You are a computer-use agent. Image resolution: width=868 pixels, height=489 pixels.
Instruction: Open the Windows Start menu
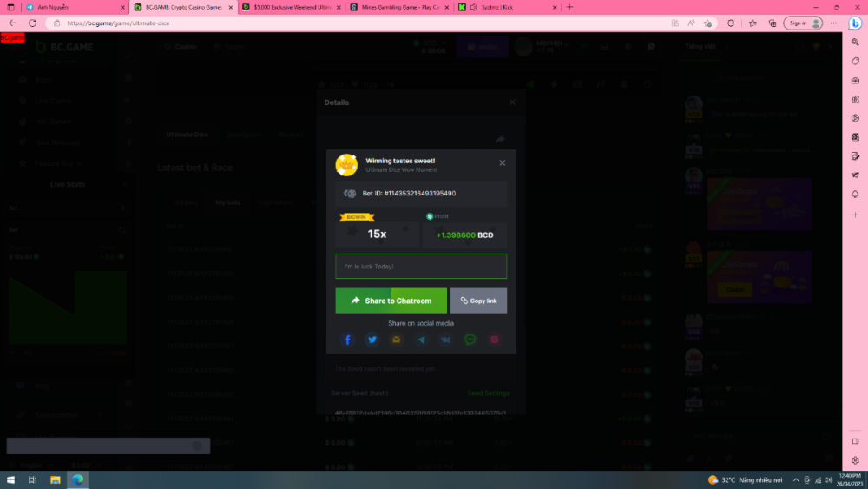pos(11,479)
